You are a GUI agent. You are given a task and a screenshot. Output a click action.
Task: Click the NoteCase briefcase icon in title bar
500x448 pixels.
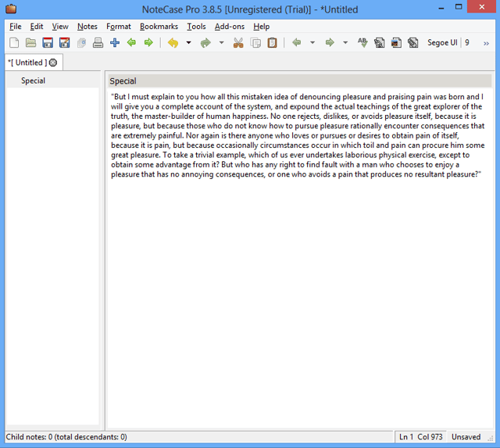[11, 9]
